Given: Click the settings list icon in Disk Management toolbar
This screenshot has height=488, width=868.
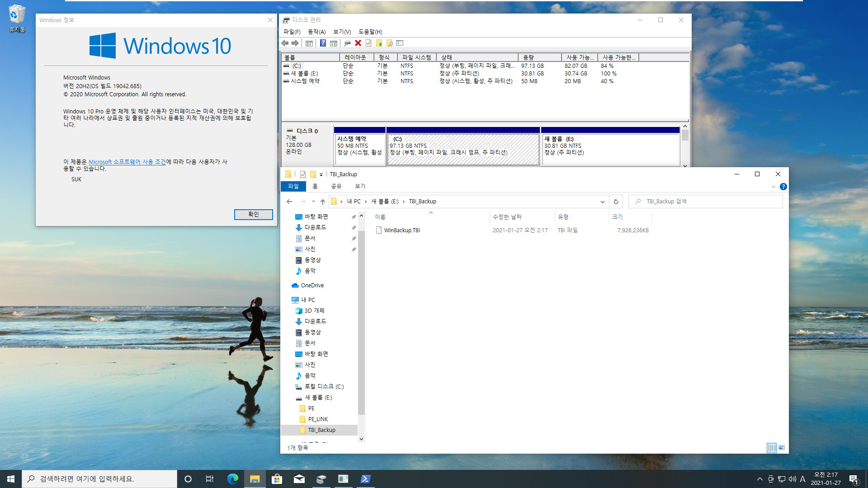Looking at the screenshot, I should point(400,43).
